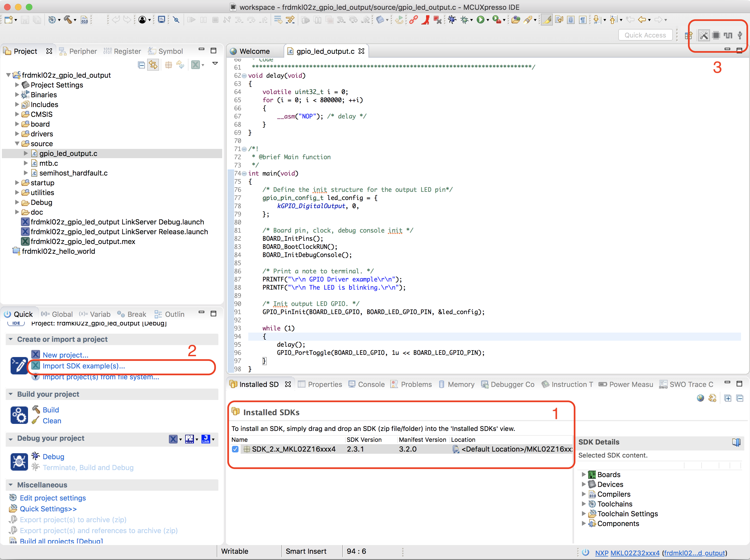Click the Clean link in Quickstart panel
750x560 pixels.
[x=52, y=421]
